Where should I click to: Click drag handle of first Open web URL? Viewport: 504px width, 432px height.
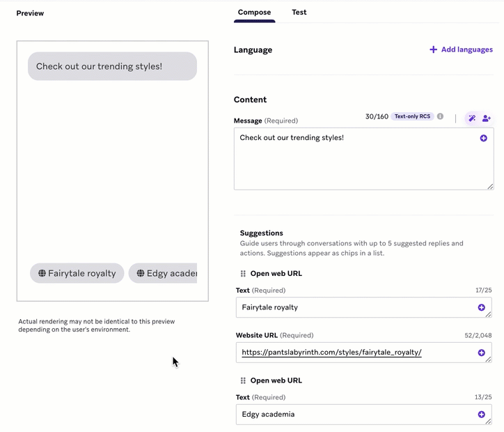(243, 274)
